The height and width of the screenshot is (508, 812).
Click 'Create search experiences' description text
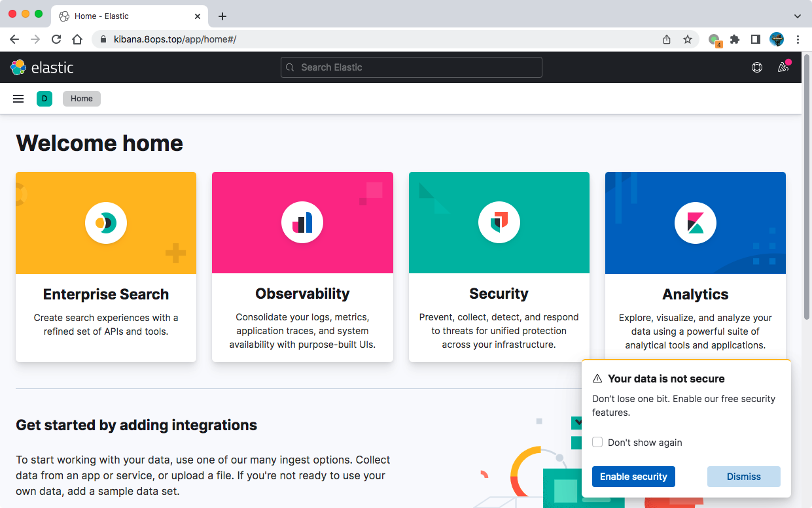106,324
